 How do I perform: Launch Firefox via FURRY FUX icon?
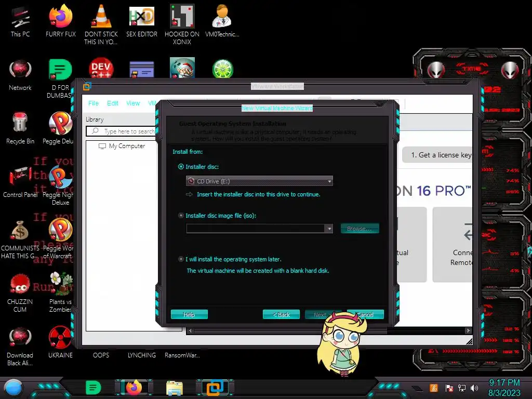tap(60, 21)
